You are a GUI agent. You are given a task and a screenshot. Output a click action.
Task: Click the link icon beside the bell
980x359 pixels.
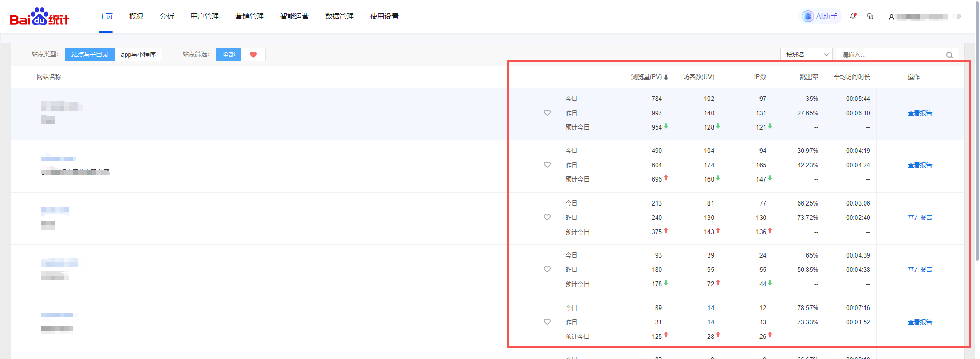click(870, 16)
